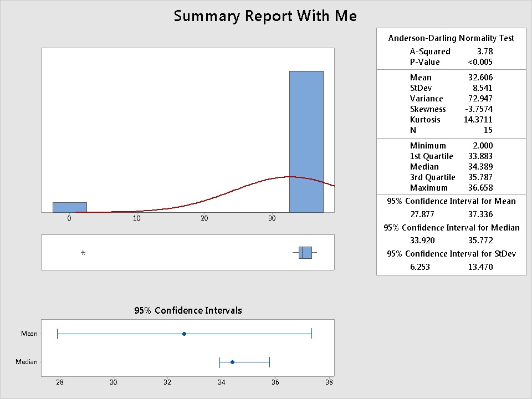
Task: Select the histogram x-axis tick label 20
Action: (x=204, y=218)
